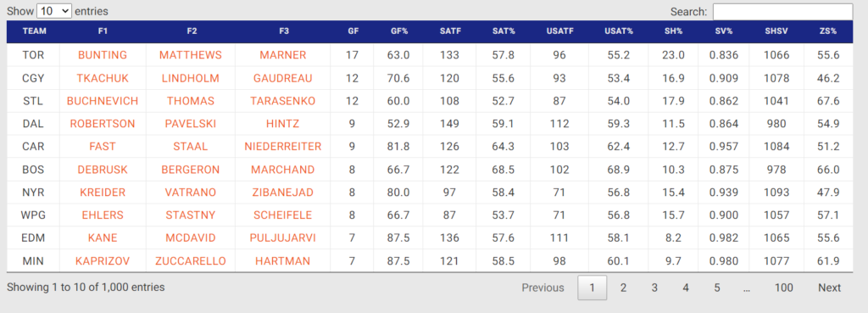
Task: Open MATTHEWS player link
Action: 191,55
